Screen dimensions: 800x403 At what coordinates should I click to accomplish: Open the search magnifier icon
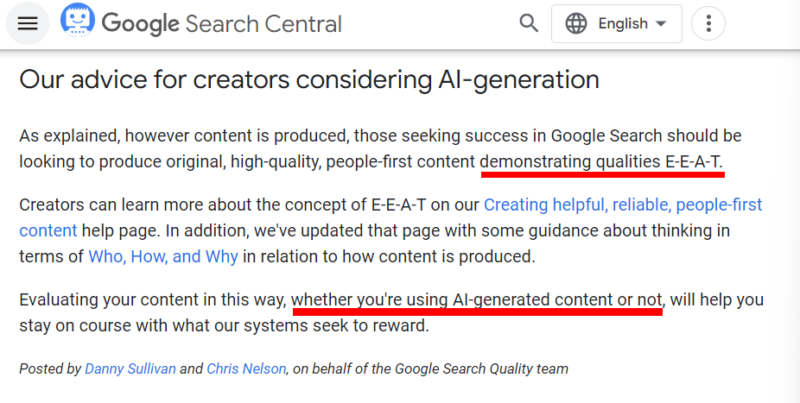(x=528, y=23)
